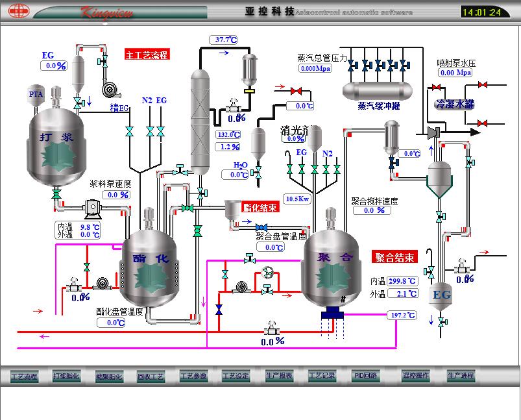521x420 pixels.
Task: Click the 蒸汽总管压力 0.000Mpa reading
Action: coord(315,69)
